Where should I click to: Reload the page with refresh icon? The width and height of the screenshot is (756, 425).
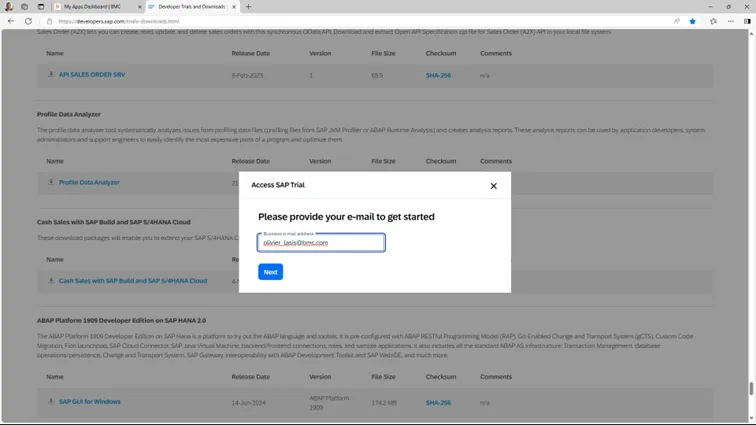(28, 21)
